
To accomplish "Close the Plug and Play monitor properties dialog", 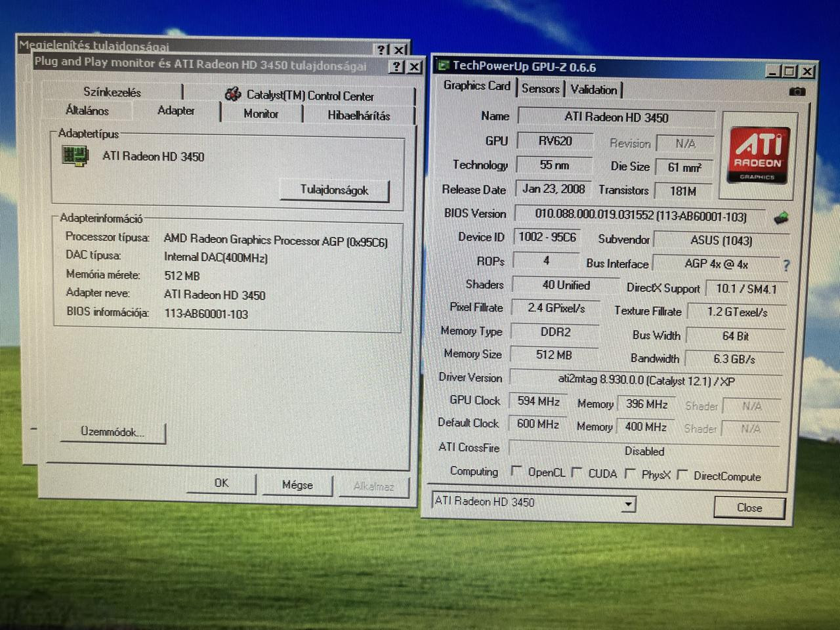I will tap(414, 67).
